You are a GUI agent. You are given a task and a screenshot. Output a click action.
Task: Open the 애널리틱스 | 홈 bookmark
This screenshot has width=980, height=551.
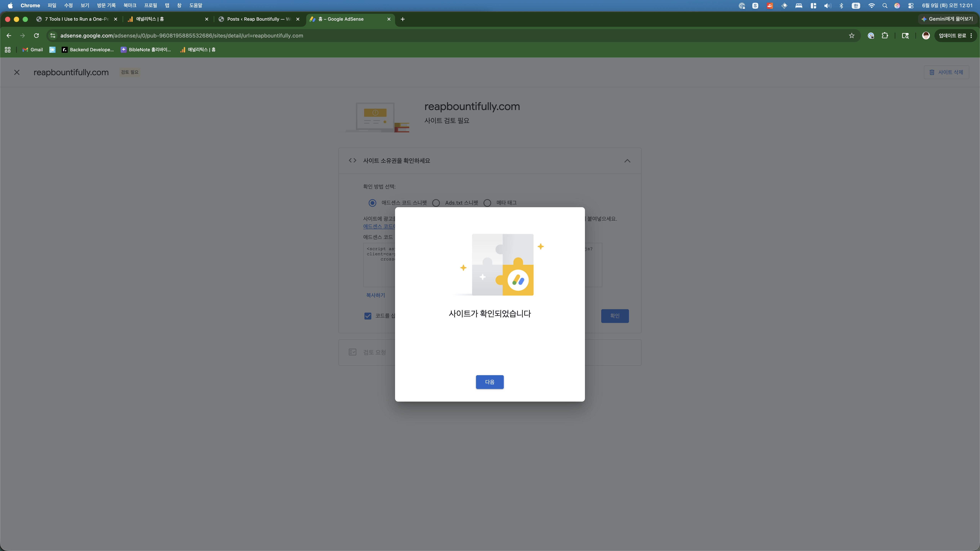[x=198, y=49]
